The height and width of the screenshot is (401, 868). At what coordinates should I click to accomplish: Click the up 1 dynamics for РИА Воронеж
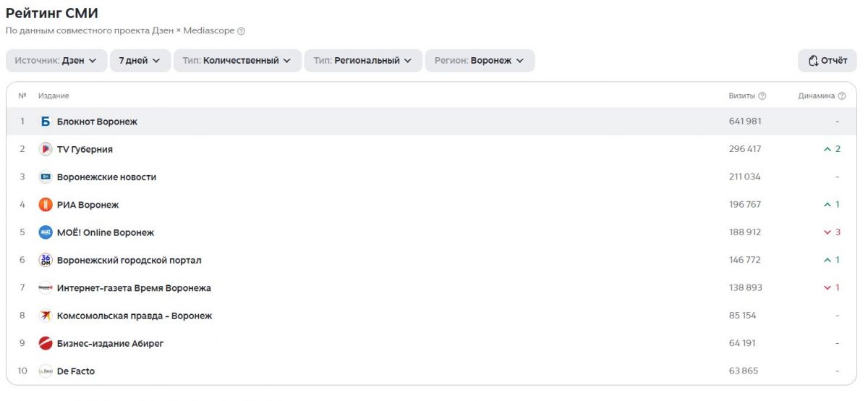(832, 205)
